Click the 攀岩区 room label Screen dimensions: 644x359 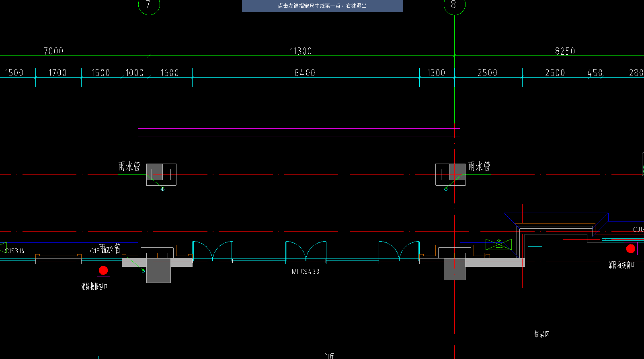pyautogui.click(x=542, y=334)
